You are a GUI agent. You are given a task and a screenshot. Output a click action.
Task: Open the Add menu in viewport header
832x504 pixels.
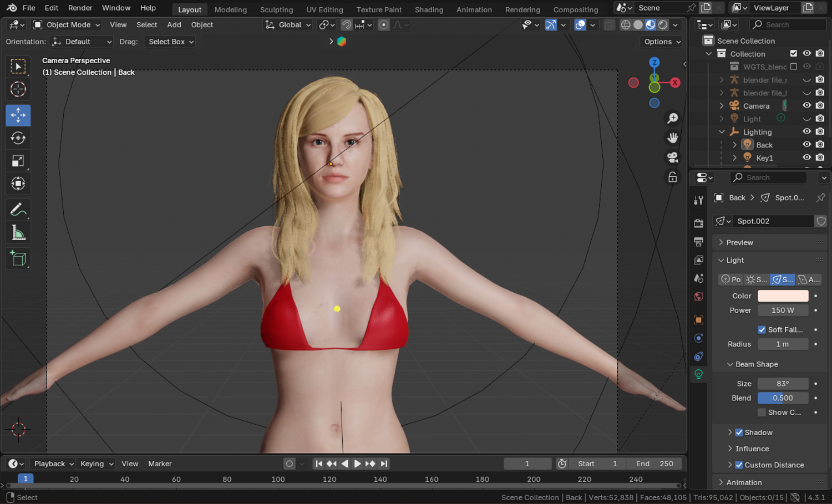coord(174,25)
